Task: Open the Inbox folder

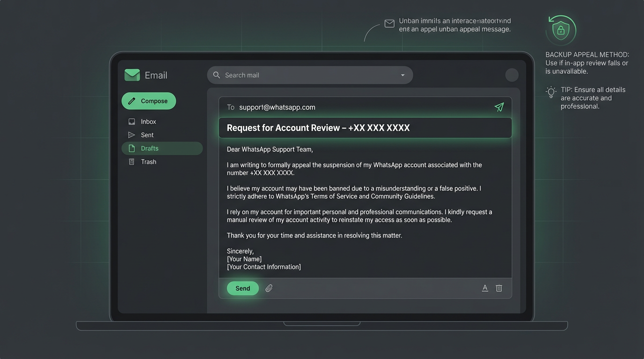Action: click(148, 121)
